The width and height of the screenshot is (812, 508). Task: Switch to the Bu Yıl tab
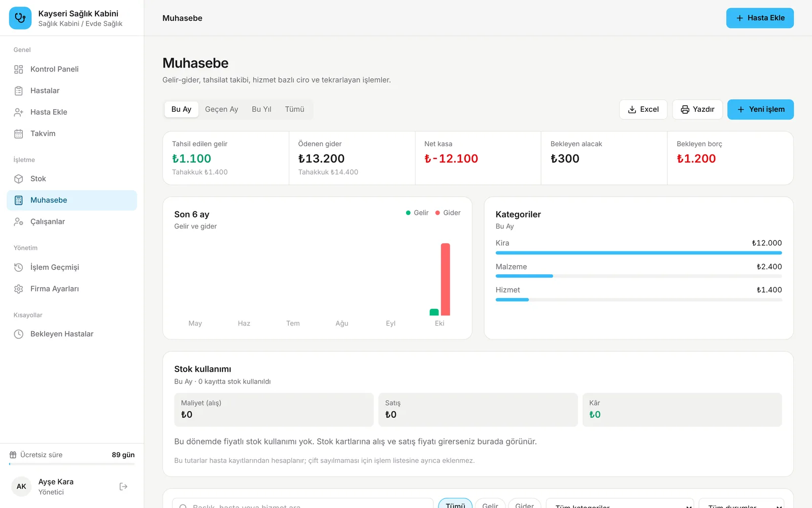tap(261, 109)
